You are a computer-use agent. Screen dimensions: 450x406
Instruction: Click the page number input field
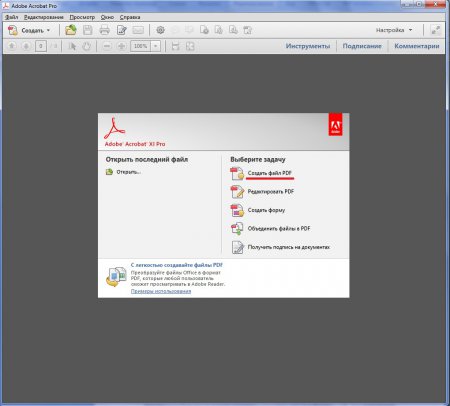pyautogui.click(x=41, y=46)
